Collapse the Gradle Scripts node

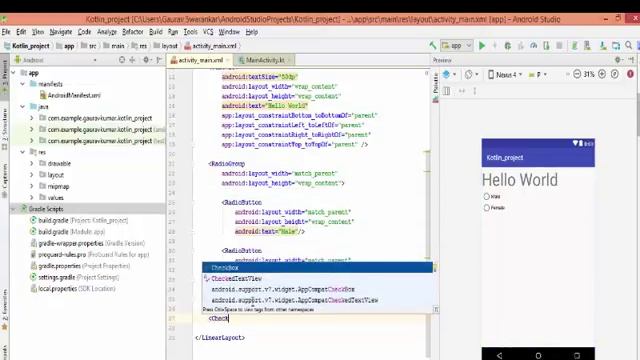point(13,209)
